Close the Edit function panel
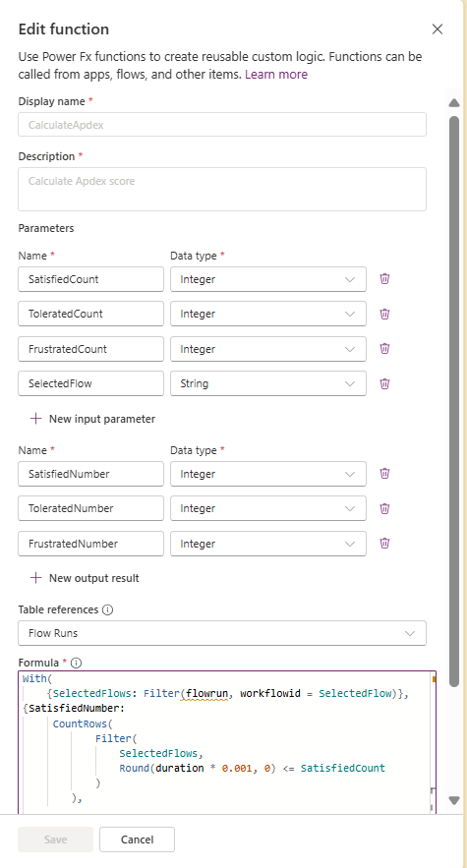The height and width of the screenshot is (868, 467). point(438,29)
